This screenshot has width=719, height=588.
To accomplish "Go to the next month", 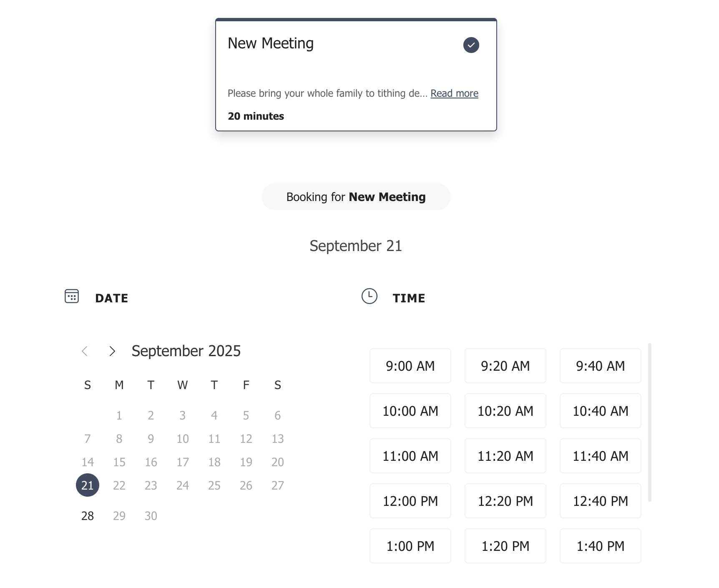I will pos(112,351).
